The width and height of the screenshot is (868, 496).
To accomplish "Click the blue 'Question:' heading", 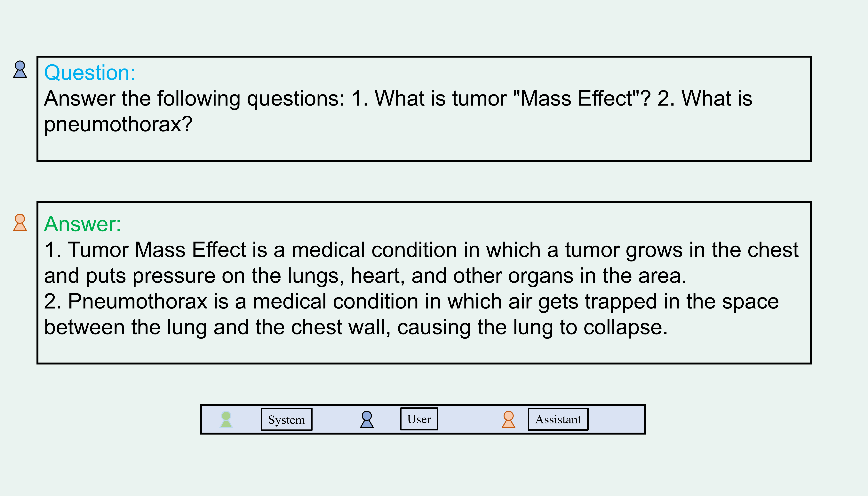I will [90, 73].
